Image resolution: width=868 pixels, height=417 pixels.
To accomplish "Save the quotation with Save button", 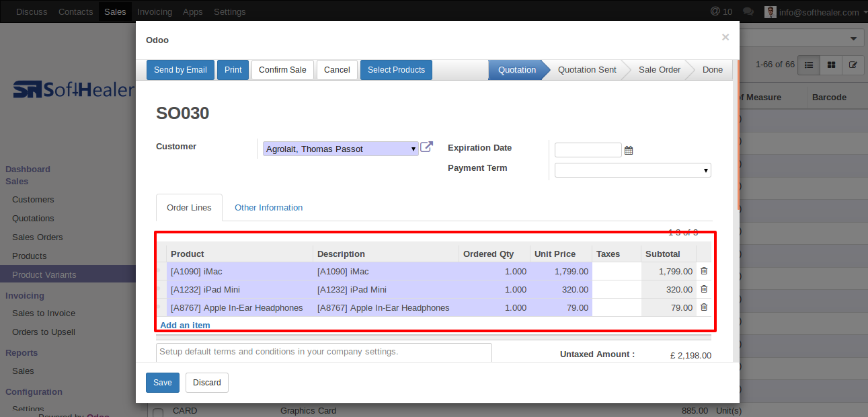I will (163, 383).
